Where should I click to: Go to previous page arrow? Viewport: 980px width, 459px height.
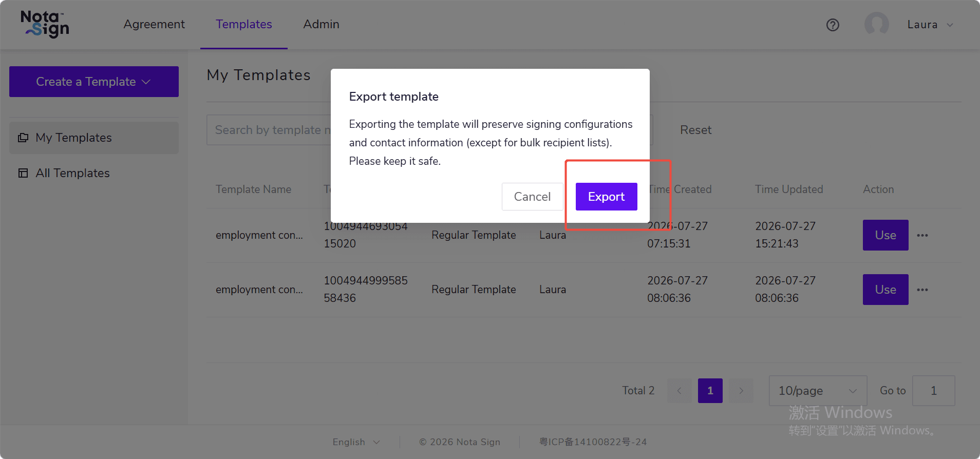680,391
